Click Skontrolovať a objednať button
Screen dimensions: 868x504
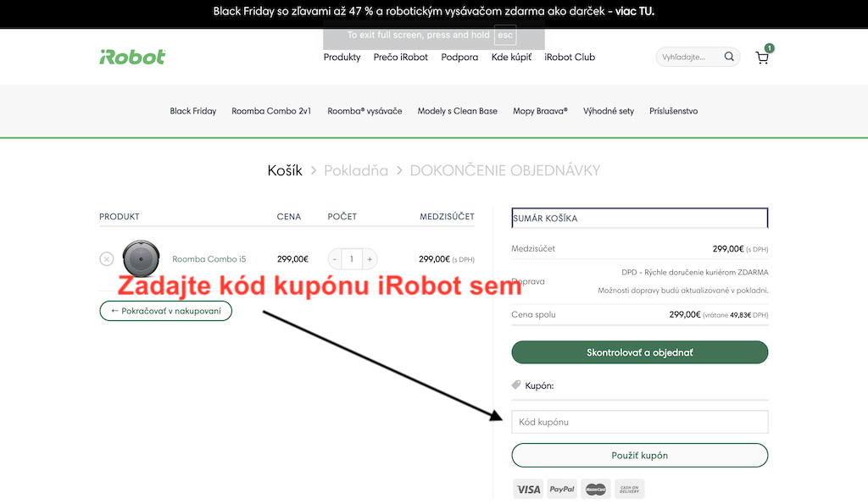640,352
